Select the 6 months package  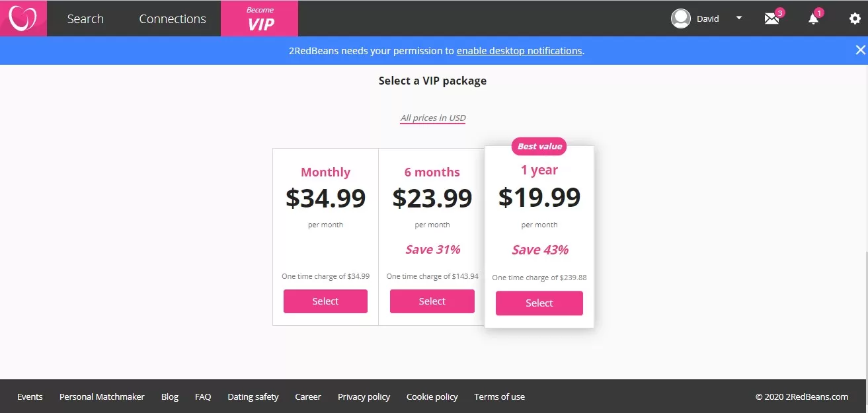click(x=432, y=301)
